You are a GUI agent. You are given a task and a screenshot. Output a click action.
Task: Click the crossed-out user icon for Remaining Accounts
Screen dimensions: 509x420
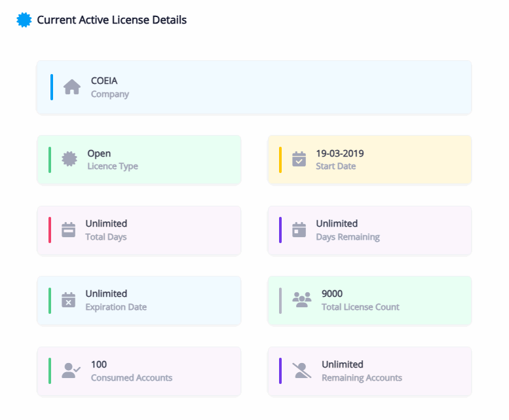pos(302,371)
